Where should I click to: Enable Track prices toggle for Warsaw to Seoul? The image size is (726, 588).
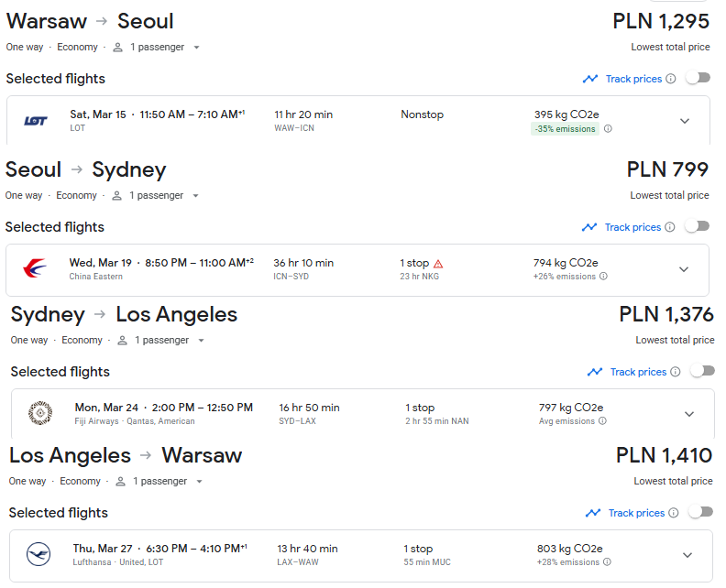coord(698,78)
